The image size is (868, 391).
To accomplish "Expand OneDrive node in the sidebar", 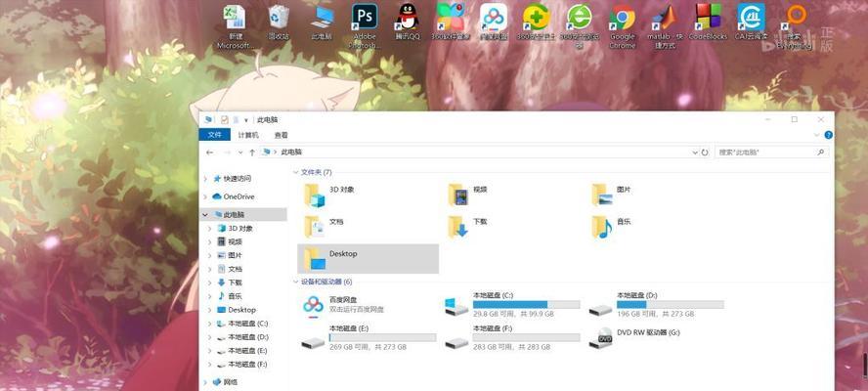I will pyautogui.click(x=205, y=196).
